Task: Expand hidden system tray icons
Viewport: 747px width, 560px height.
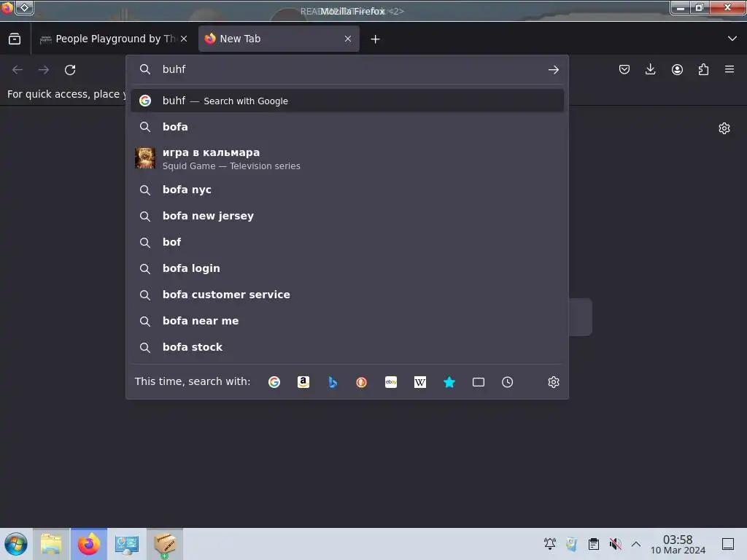Action: pyautogui.click(x=636, y=543)
